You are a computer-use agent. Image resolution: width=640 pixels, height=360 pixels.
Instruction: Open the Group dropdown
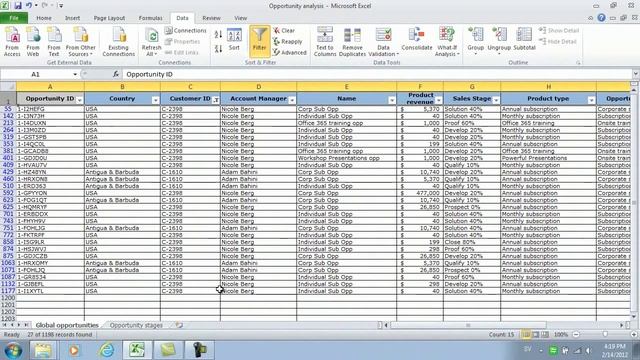coord(476,51)
